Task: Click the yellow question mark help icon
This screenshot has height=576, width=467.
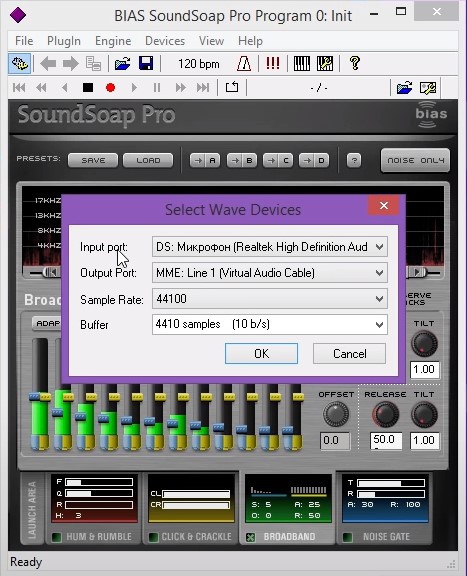Action: [355, 64]
